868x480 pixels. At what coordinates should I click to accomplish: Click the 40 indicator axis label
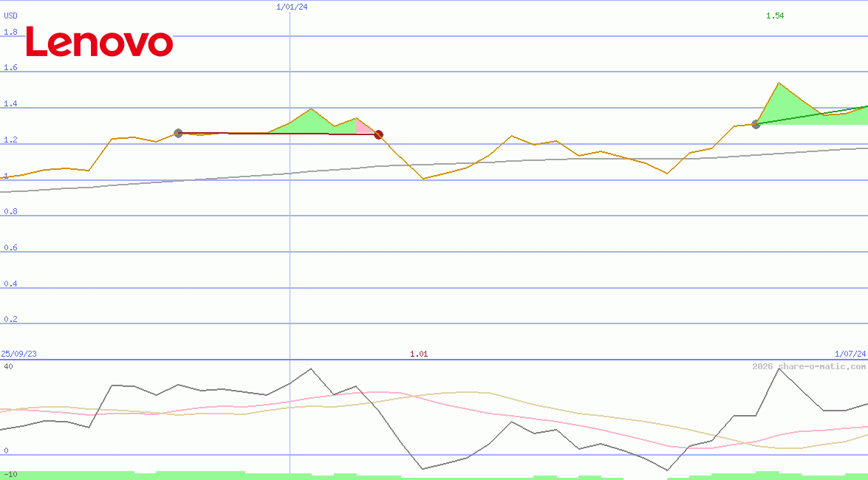(x=8, y=366)
